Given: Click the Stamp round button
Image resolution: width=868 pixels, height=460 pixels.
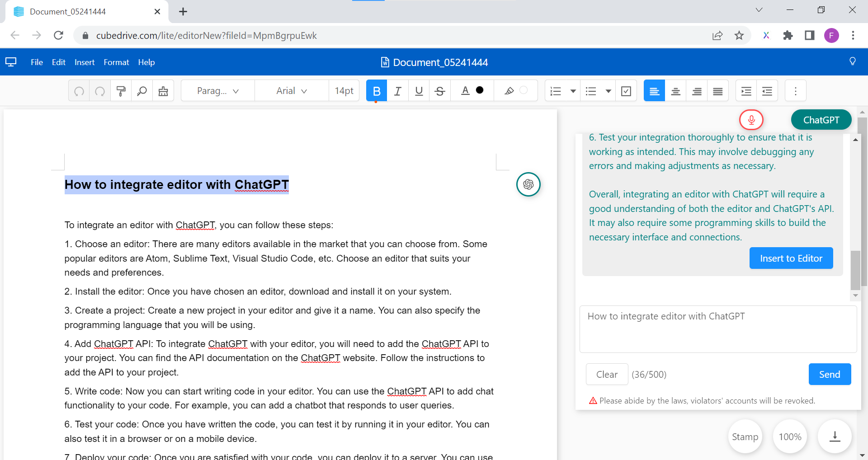Looking at the screenshot, I should [x=745, y=437].
